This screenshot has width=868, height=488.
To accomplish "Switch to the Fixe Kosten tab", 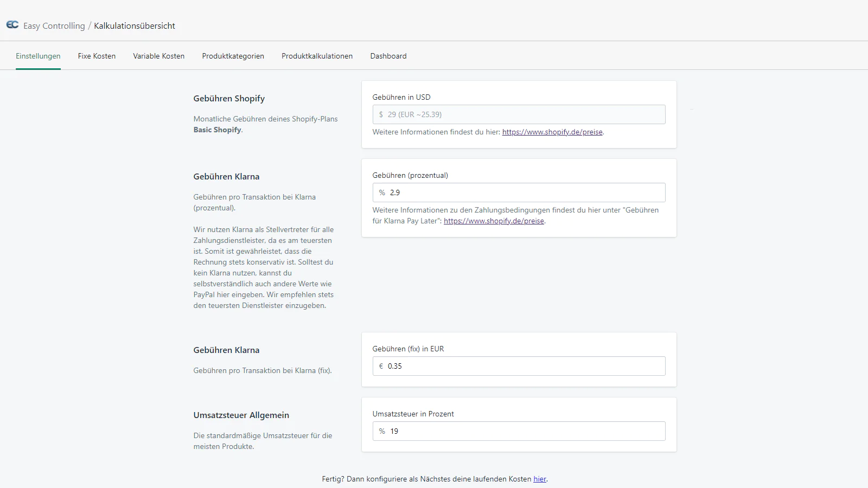I will tap(97, 56).
